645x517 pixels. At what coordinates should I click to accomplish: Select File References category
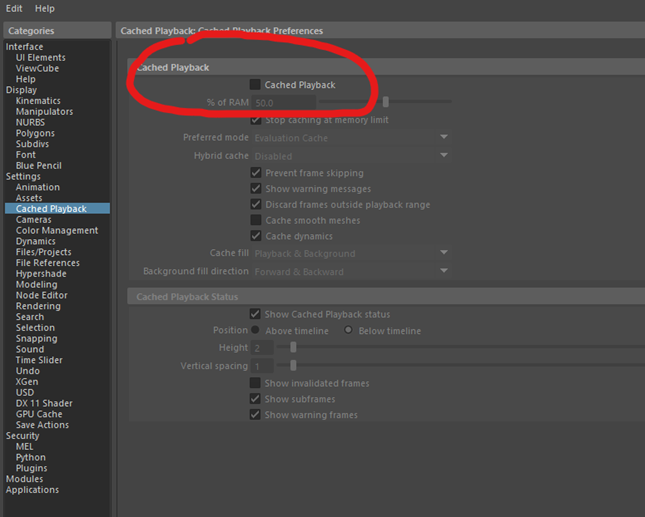coord(47,263)
